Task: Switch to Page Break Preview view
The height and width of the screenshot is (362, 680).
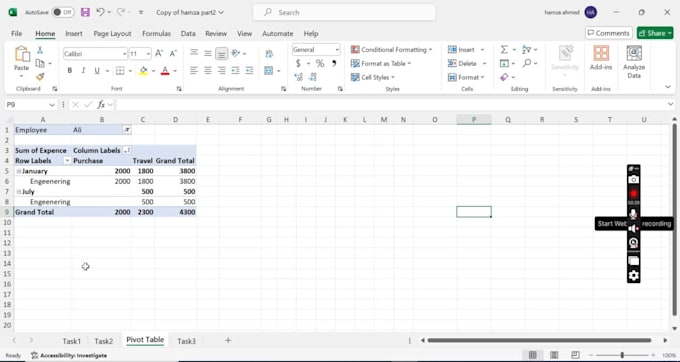Action: pyautogui.click(x=575, y=355)
